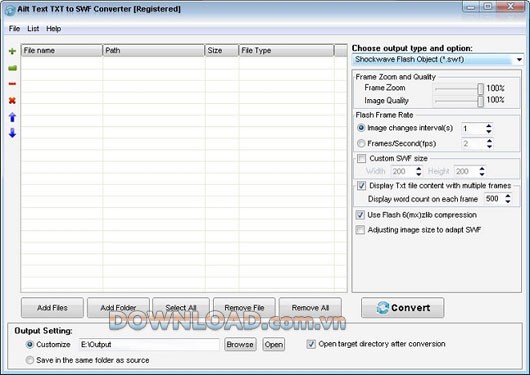The height and width of the screenshot is (375, 530).
Task: Click the Path column header
Action: [x=154, y=51]
